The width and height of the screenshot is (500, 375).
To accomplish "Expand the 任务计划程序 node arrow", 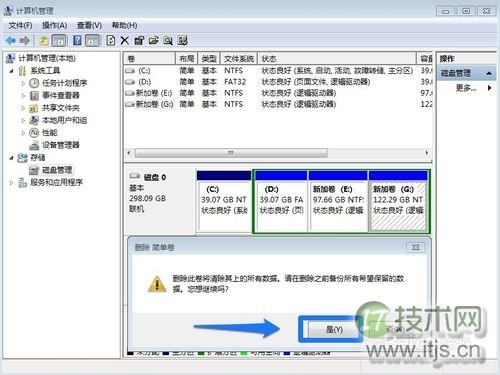I will pos(23,83).
